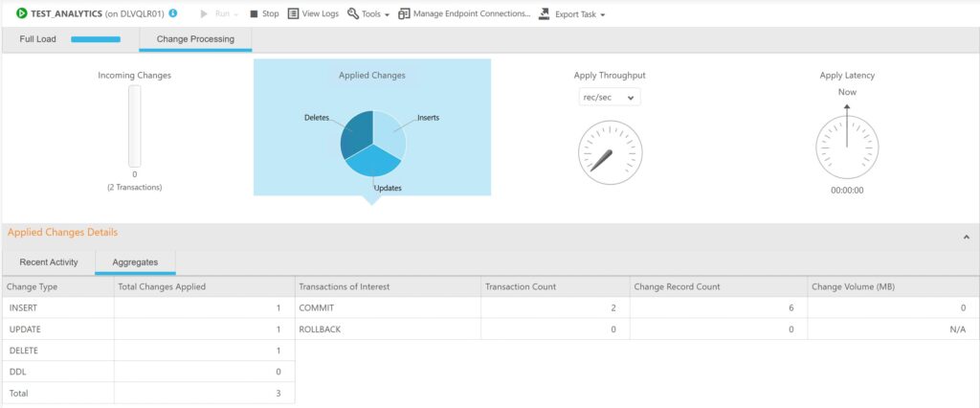Open the Export Task dropdown arrow
980x408 pixels.
pyautogui.click(x=602, y=15)
